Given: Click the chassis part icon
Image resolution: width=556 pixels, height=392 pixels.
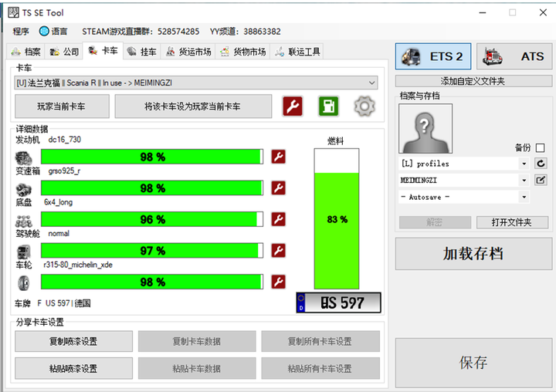Looking at the screenshot, I should click(x=23, y=221).
